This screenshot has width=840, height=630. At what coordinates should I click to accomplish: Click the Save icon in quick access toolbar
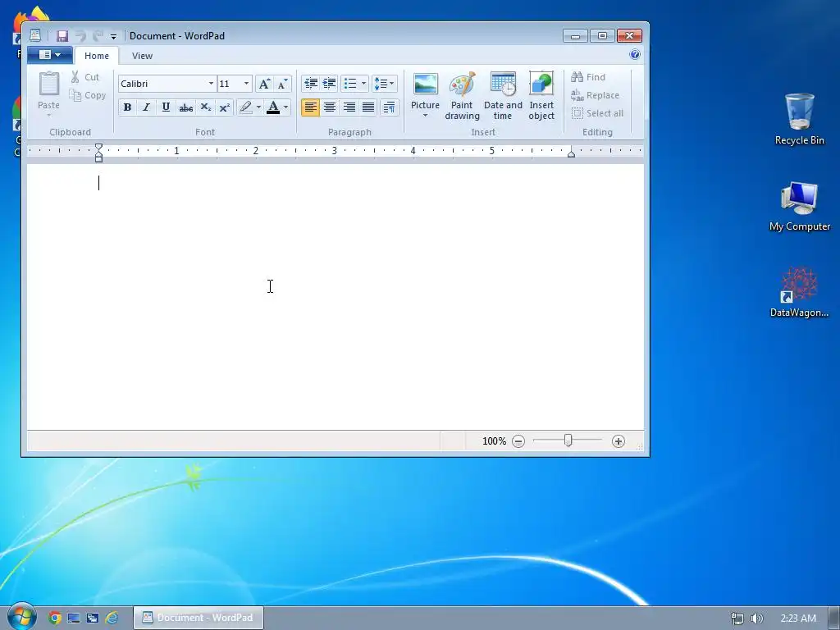pos(62,36)
